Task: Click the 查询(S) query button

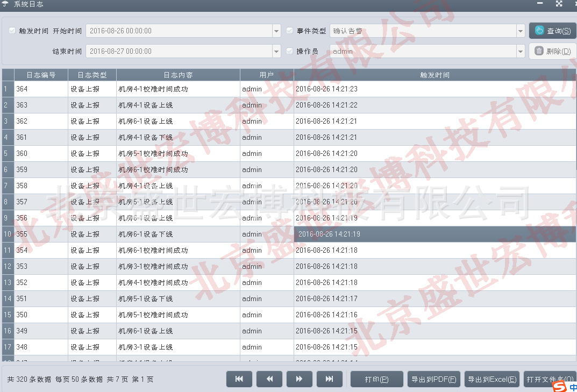Action: tap(553, 31)
